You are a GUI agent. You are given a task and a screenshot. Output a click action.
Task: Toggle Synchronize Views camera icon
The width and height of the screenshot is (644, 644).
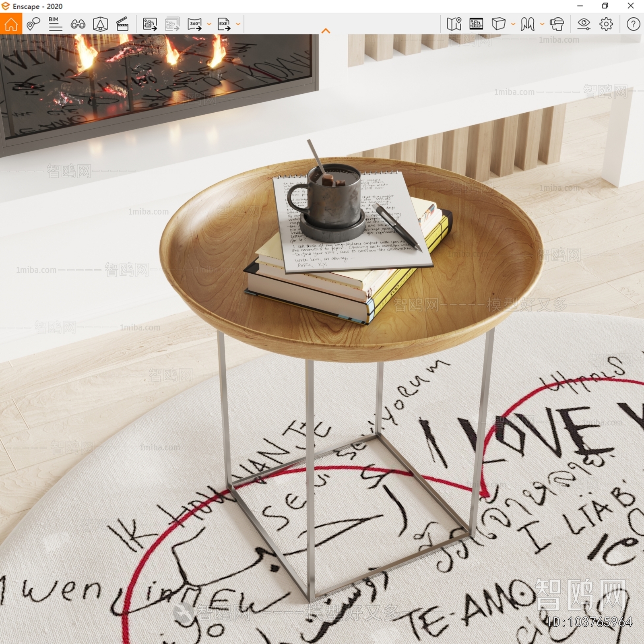coord(100,24)
